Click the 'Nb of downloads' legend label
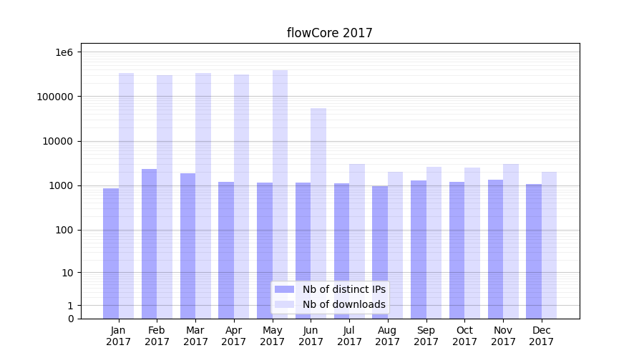644x358 pixels. (343, 304)
